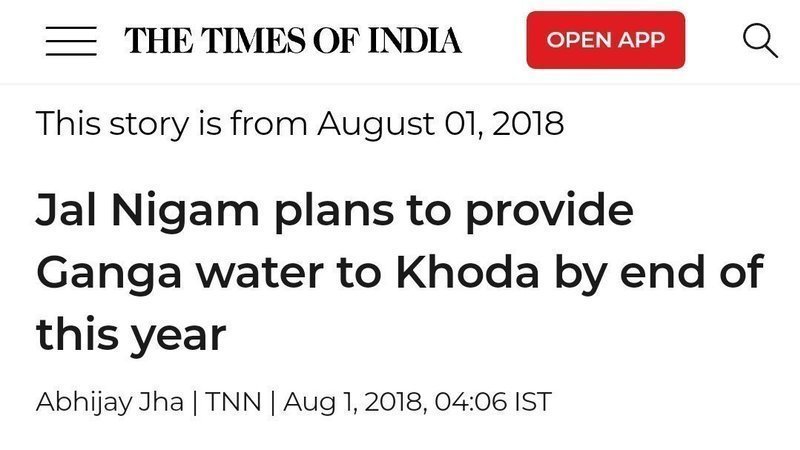Tap the red OPEN APP button
This screenshot has width=800, height=450.
(x=606, y=41)
